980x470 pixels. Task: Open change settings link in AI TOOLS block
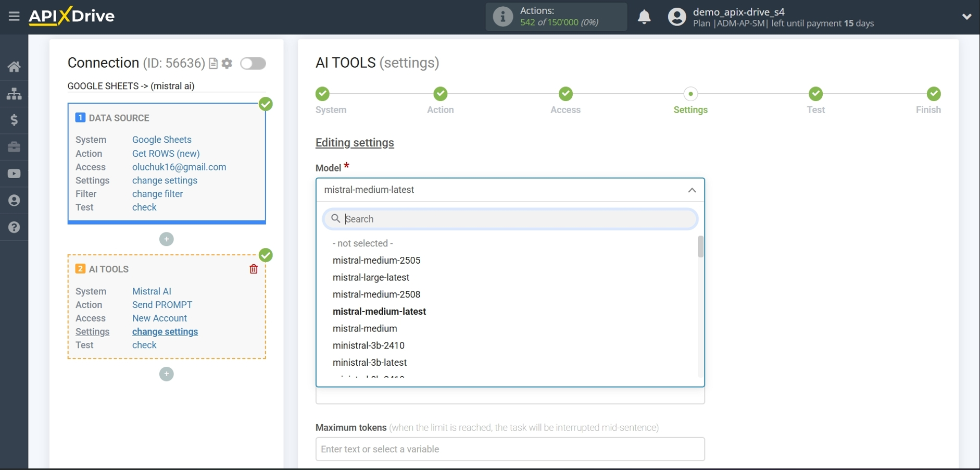(x=165, y=332)
